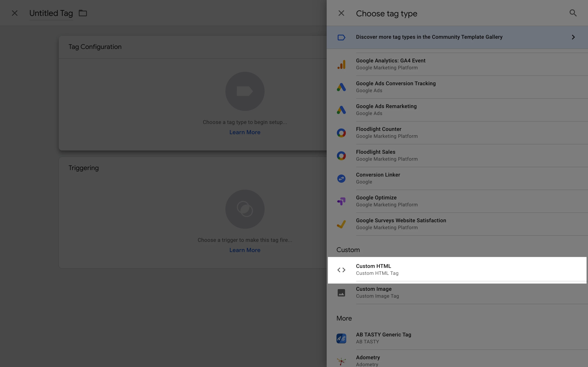Open Discover more tag types banner

(x=429, y=37)
